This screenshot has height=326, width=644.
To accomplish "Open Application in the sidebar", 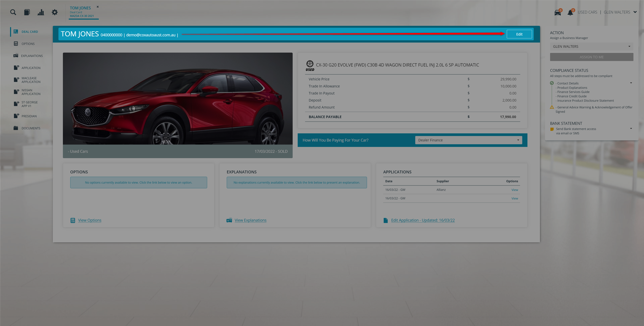I will click(31, 68).
